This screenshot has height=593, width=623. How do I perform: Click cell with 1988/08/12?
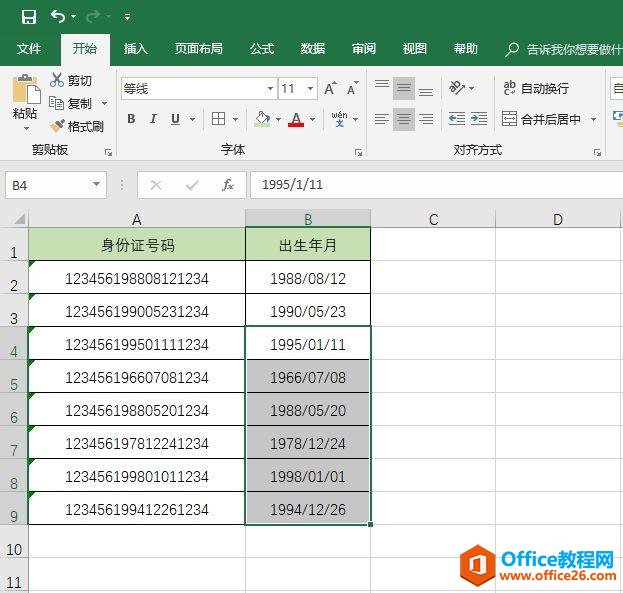click(308, 278)
